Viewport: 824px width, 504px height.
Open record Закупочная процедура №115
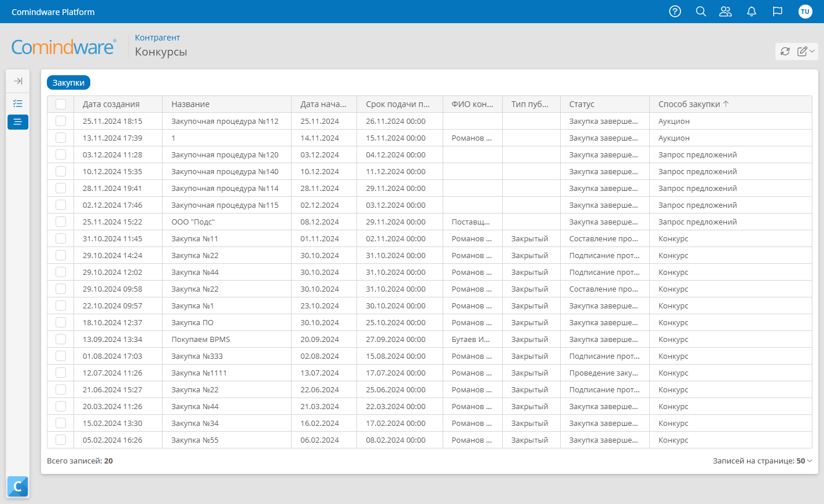click(225, 205)
